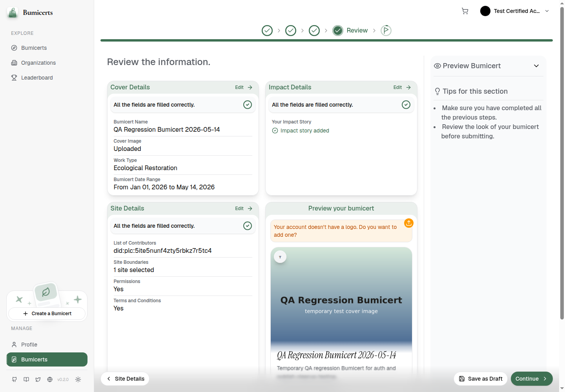Viewport: 565px width, 392px height.
Task: Click the bumicert cover image preview
Action: click(x=341, y=298)
